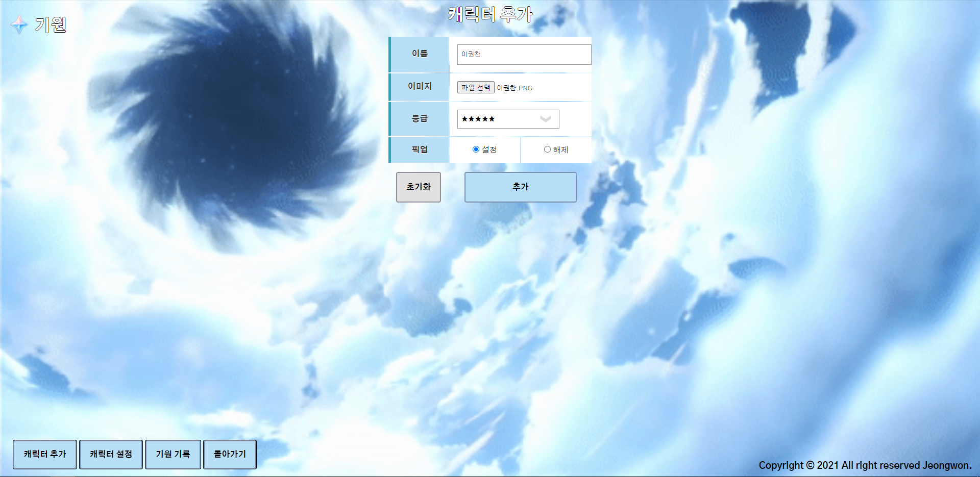The height and width of the screenshot is (477, 980).
Task: Click the star logo icon beside 기원
Action: [x=19, y=24]
